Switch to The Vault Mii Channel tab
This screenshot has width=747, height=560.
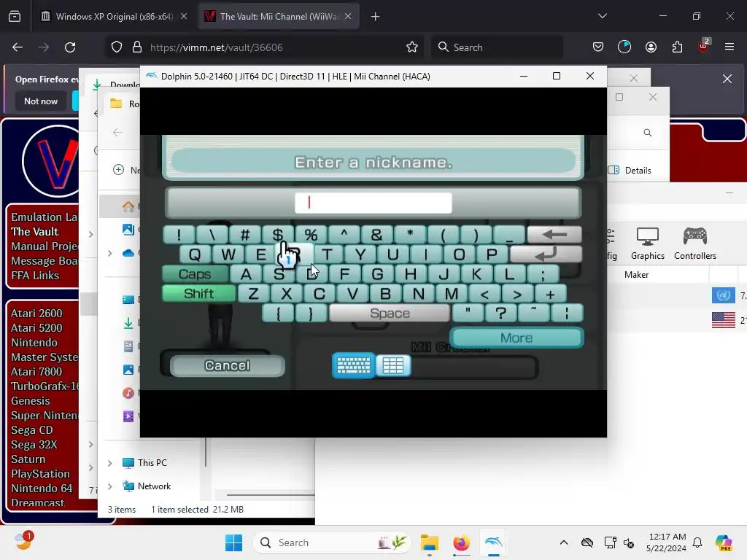coord(279,17)
